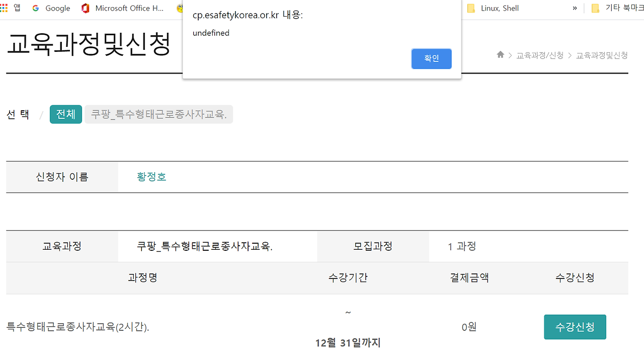Click the 과정명 column header
Image resolution: width=644 pixels, height=354 pixels.
(143, 277)
